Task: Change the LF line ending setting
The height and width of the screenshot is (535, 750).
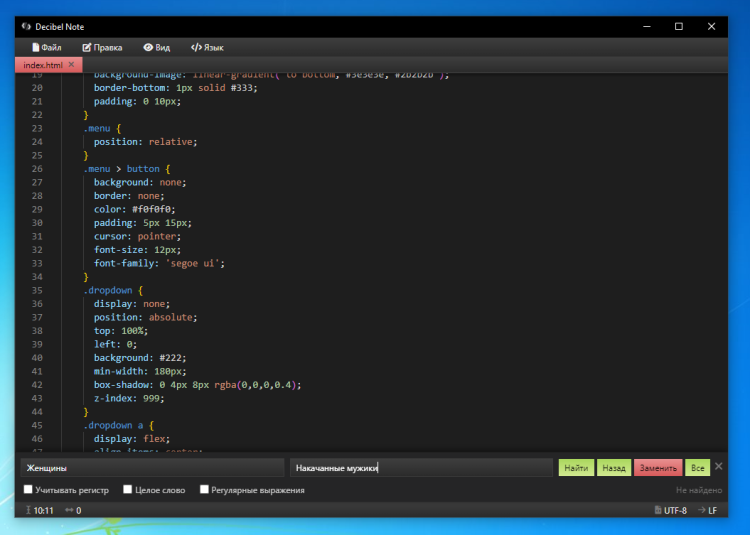Action: coord(707,510)
